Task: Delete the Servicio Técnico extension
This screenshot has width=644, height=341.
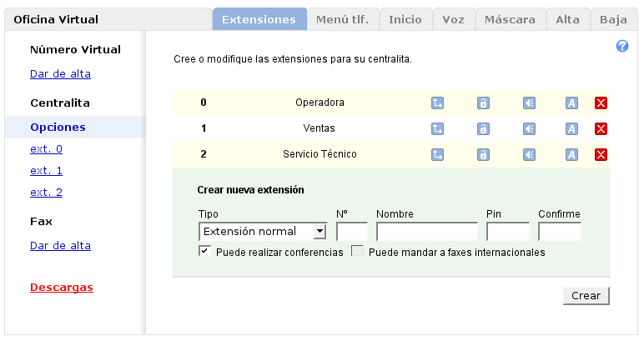Action: tap(601, 155)
